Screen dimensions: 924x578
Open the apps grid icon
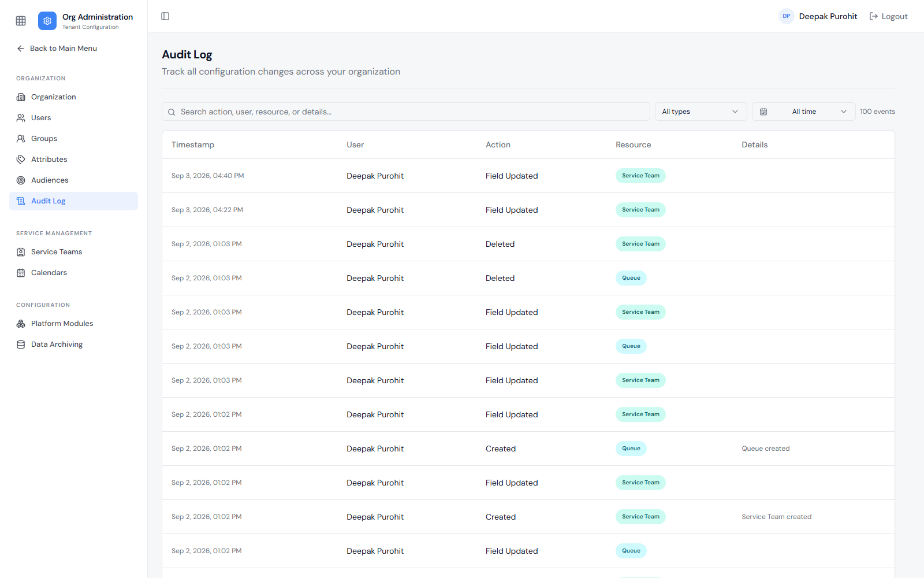point(21,21)
